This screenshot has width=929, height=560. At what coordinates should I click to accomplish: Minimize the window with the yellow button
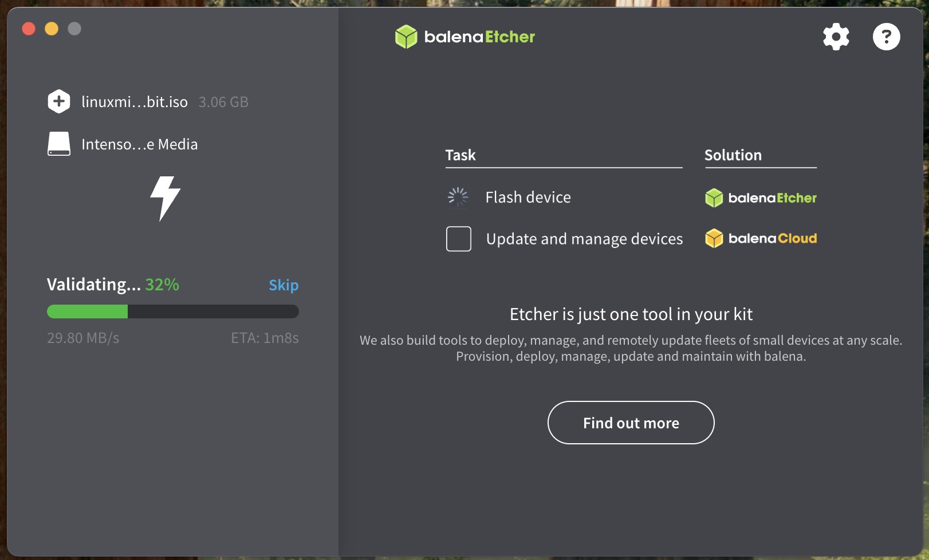pos(52,29)
